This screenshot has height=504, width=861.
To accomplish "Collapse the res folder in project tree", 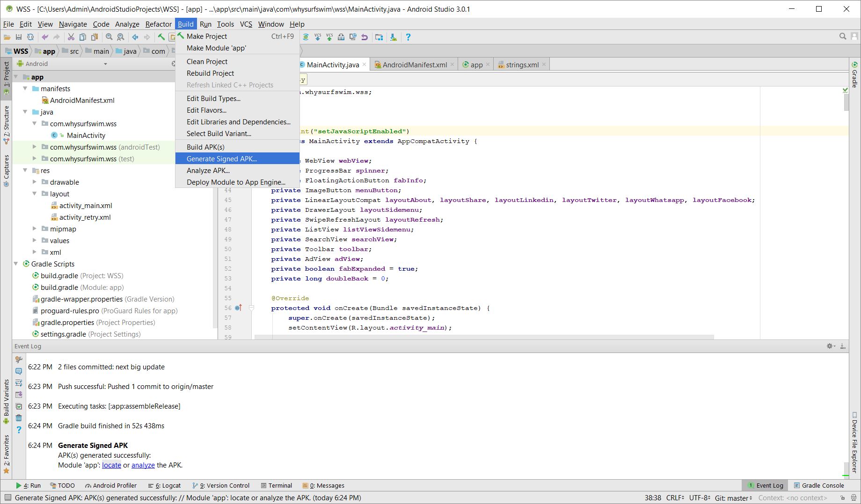I will (25, 171).
